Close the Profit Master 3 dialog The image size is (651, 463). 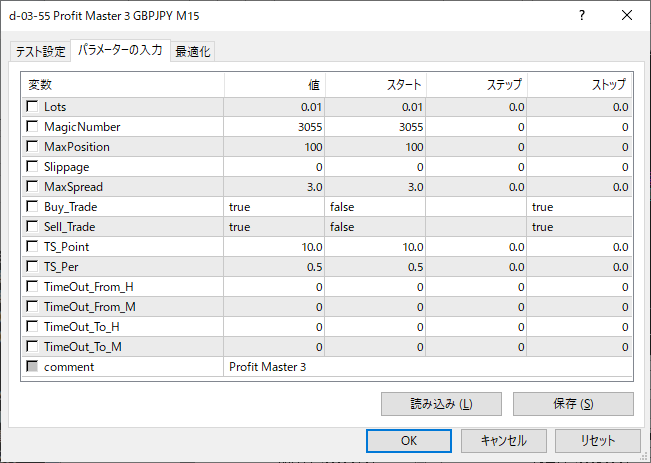point(627,16)
